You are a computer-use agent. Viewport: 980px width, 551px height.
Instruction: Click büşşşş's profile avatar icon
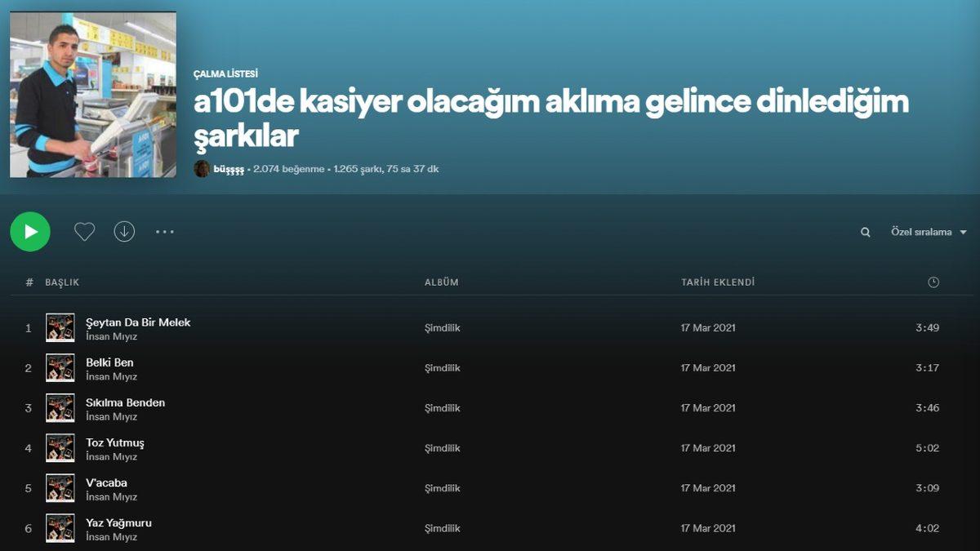[202, 171]
